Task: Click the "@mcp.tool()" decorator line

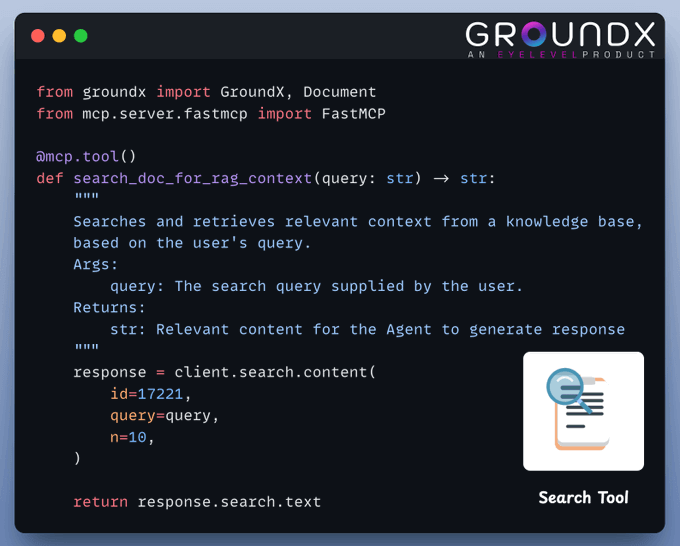Action: (86, 156)
